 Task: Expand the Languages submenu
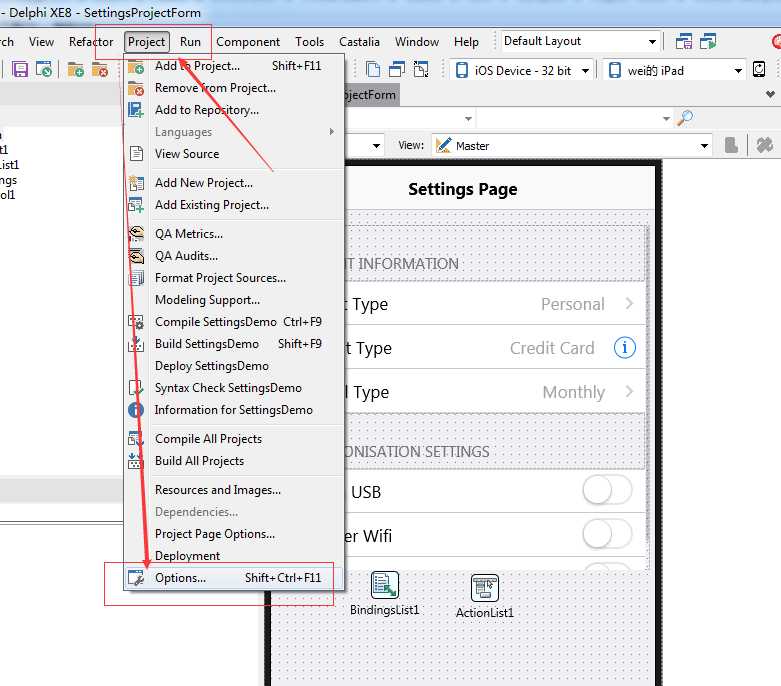[234, 132]
